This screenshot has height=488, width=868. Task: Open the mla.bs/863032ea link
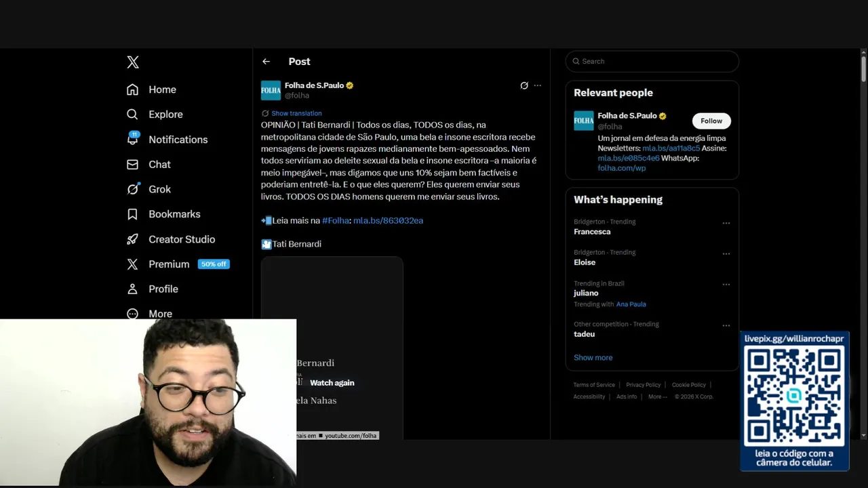click(x=388, y=220)
